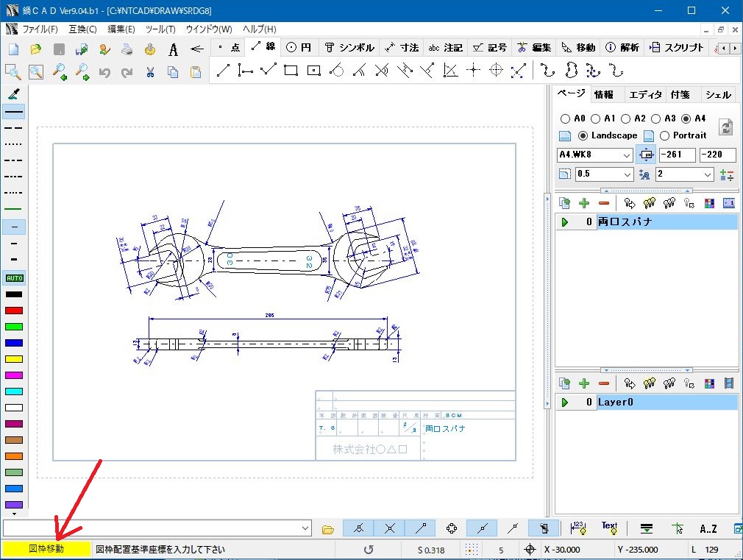Switch to the 寸法 tool tab
This screenshot has height=560, width=743.
(x=402, y=47)
